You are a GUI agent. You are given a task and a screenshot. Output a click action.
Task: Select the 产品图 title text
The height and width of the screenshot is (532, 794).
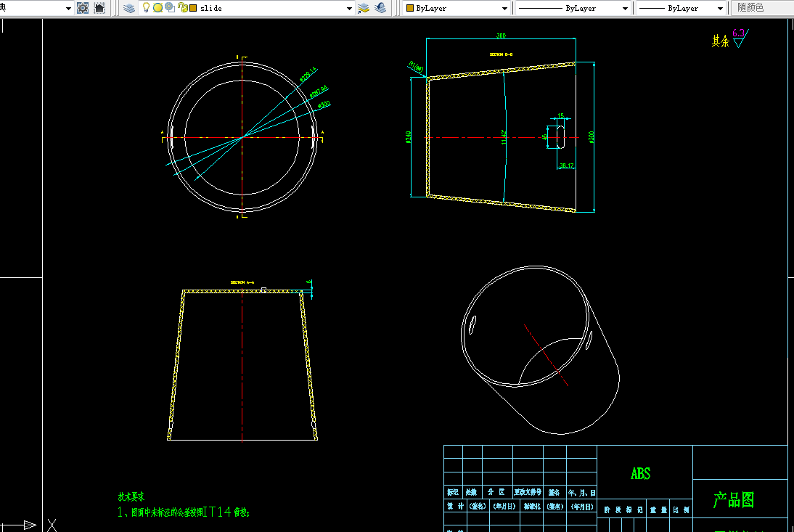(734, 500)
